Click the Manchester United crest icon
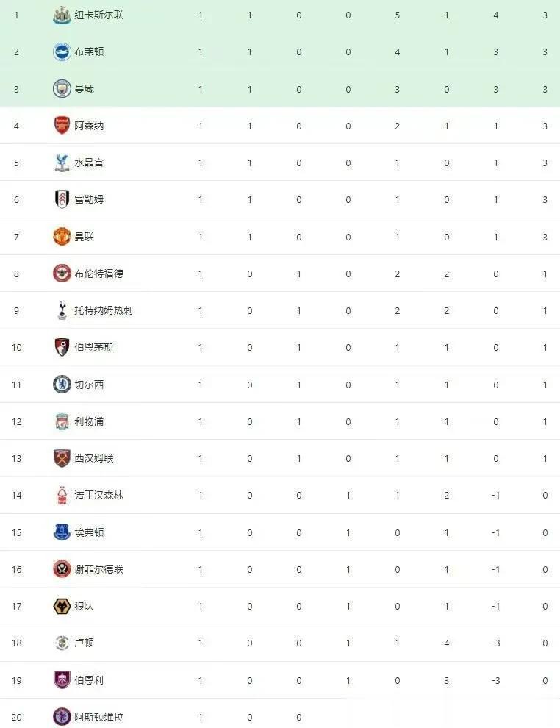 point(62,237)
